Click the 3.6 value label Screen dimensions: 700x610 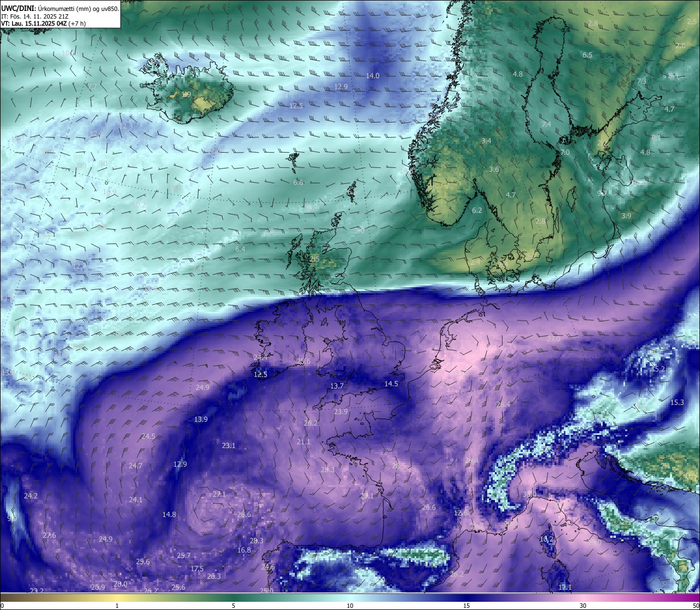click(x=494, y=170)
